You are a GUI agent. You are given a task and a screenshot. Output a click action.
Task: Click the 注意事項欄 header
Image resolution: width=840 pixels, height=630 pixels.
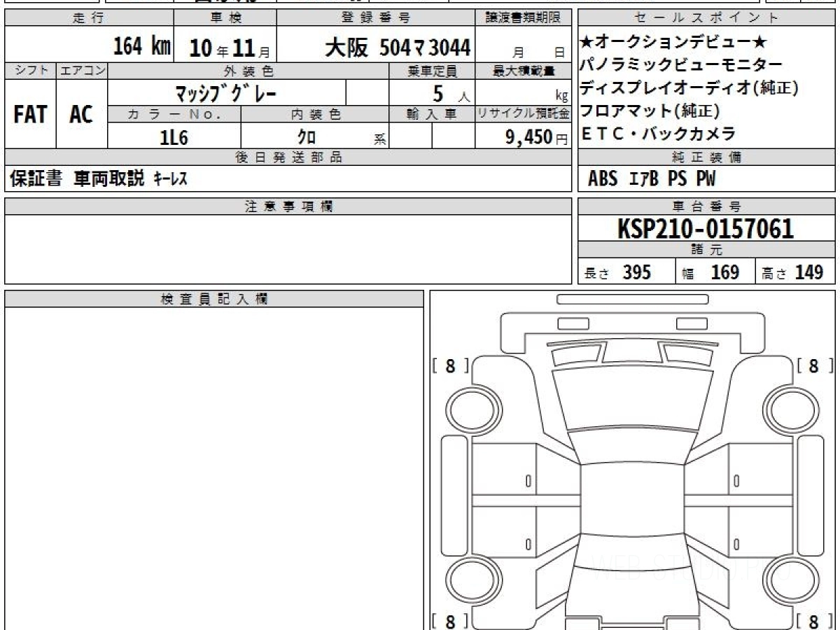[x=288, y=206]
